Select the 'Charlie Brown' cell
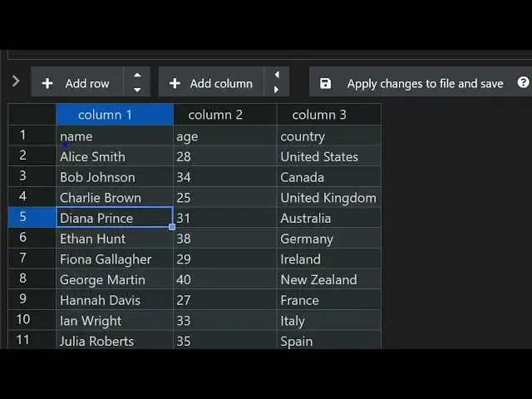Screen dimensions: 532x399 [x=115, y=197]
